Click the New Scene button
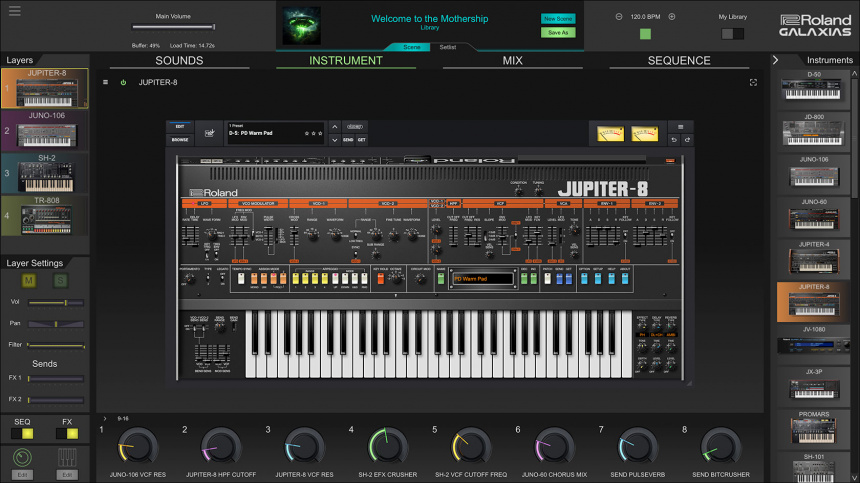Screen dimensions: 860x483 pos(558,19)
